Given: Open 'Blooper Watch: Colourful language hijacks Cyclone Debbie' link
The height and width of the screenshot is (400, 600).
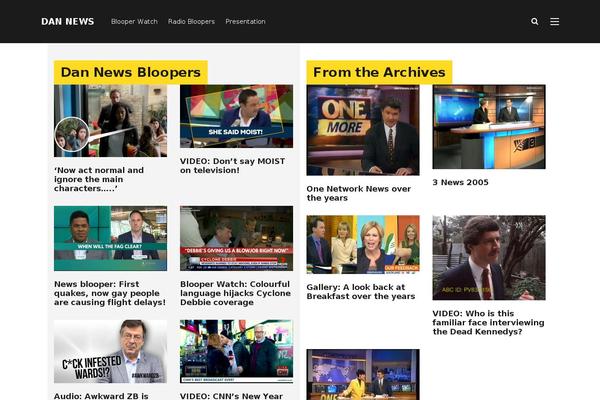Looking at the screenshot, I should pyautogui.click(x=235, y=293).
